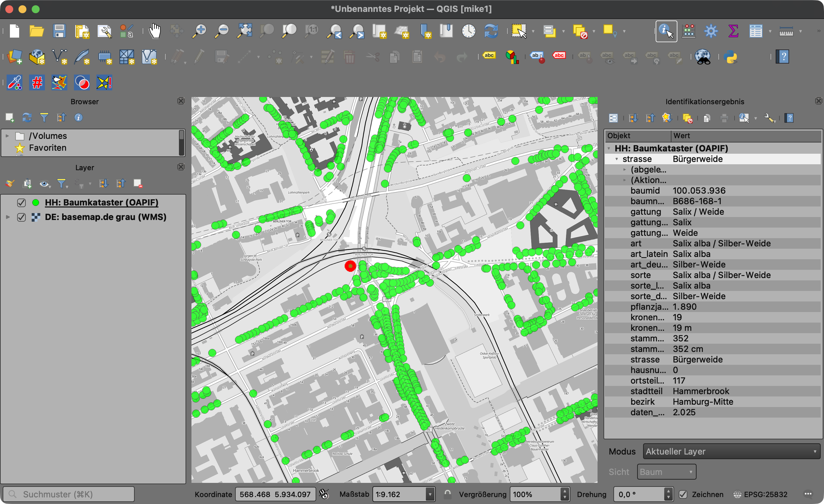The height and width of the screenshot is (504, 824).
Task: Open the statistical summary sigma icon
Action: (733, 31)
